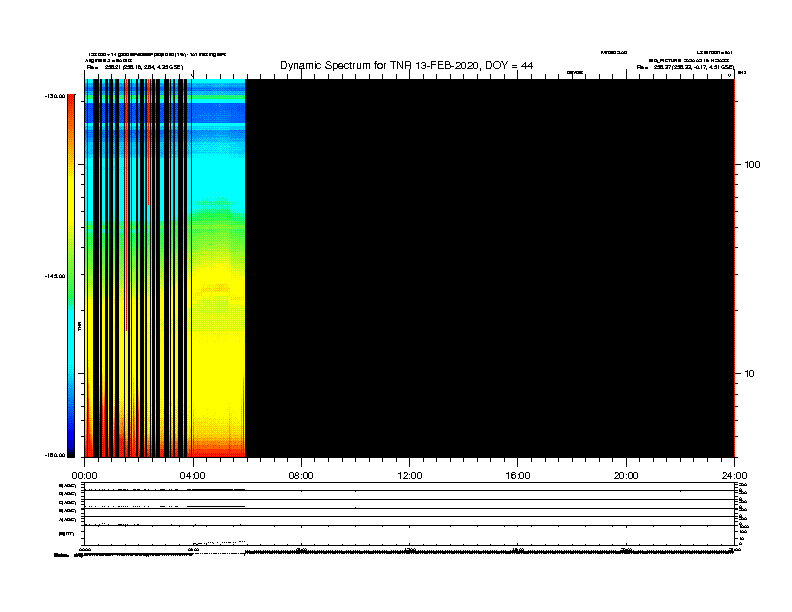This screenshot has height=612, width=792.
Task: Click the 24:00 time axis label
Action: coord(734,476)
